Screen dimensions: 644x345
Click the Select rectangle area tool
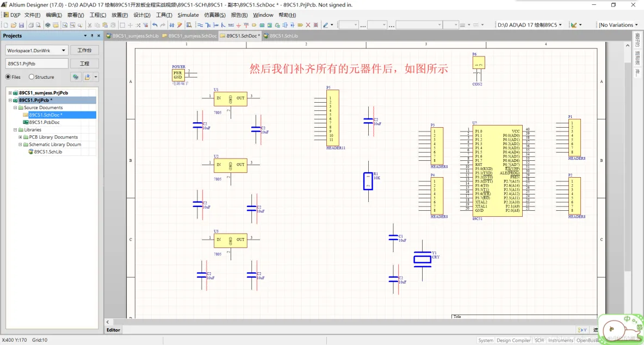pos(122,25)
